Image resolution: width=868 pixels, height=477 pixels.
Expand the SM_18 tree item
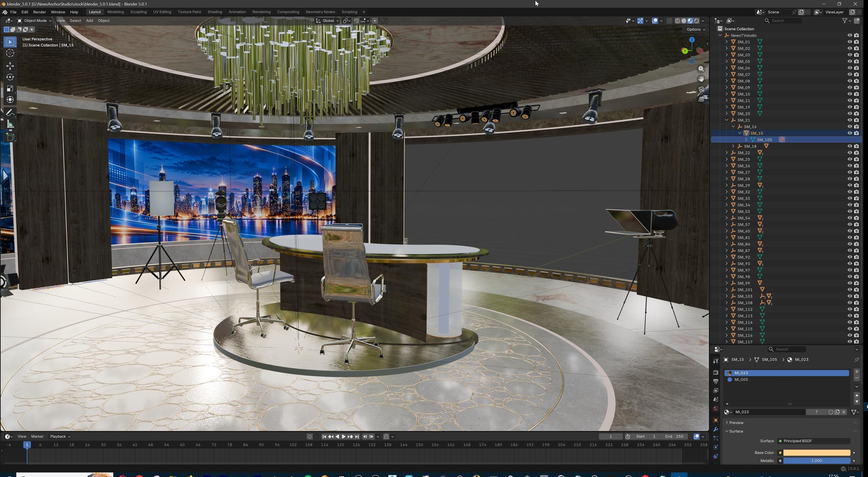733,146
